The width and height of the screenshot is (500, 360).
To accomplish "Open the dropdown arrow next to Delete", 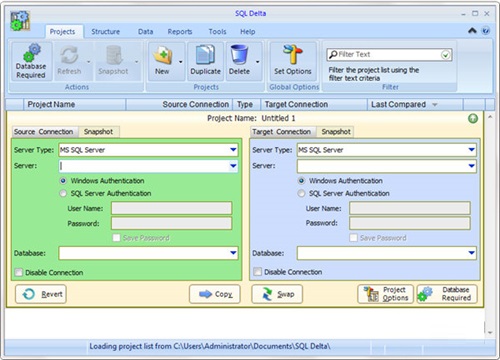I will point(257,62).
